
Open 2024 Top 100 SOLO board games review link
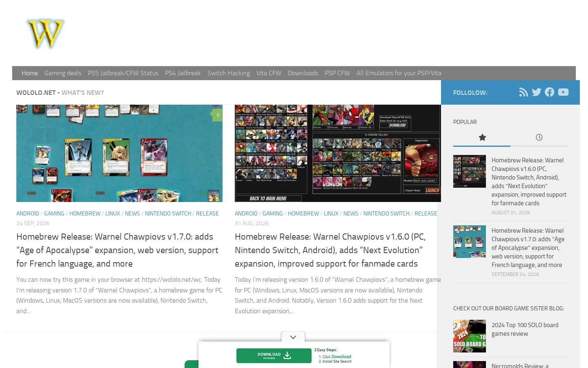coord(525,329)
